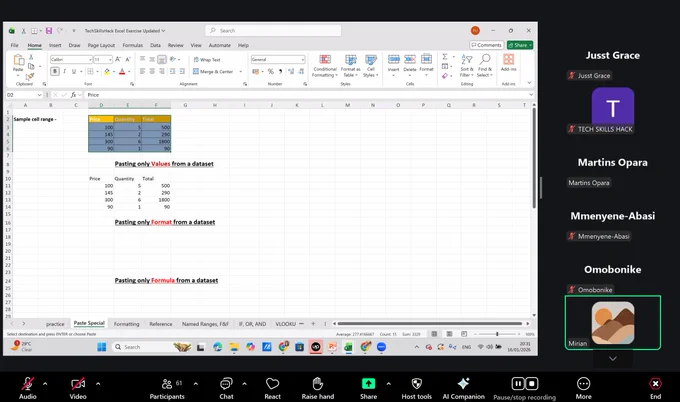
Task: Open the File menu
Action: tap(14, 45)
